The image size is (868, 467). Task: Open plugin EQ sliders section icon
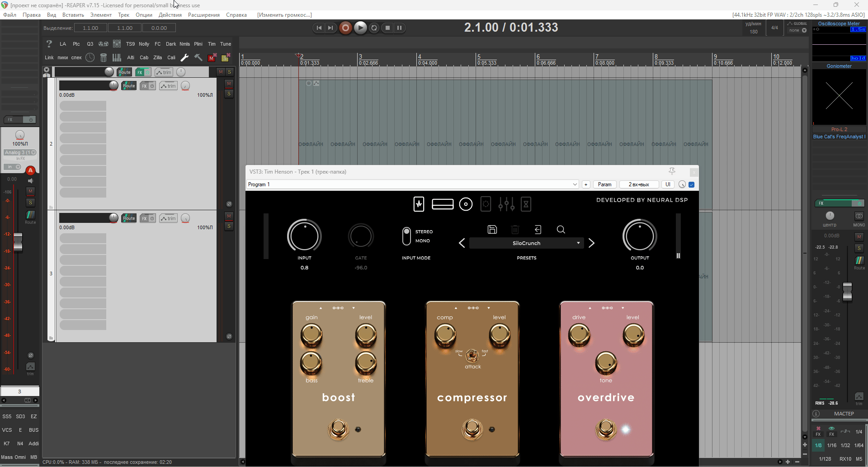click(x=506, y=204)
